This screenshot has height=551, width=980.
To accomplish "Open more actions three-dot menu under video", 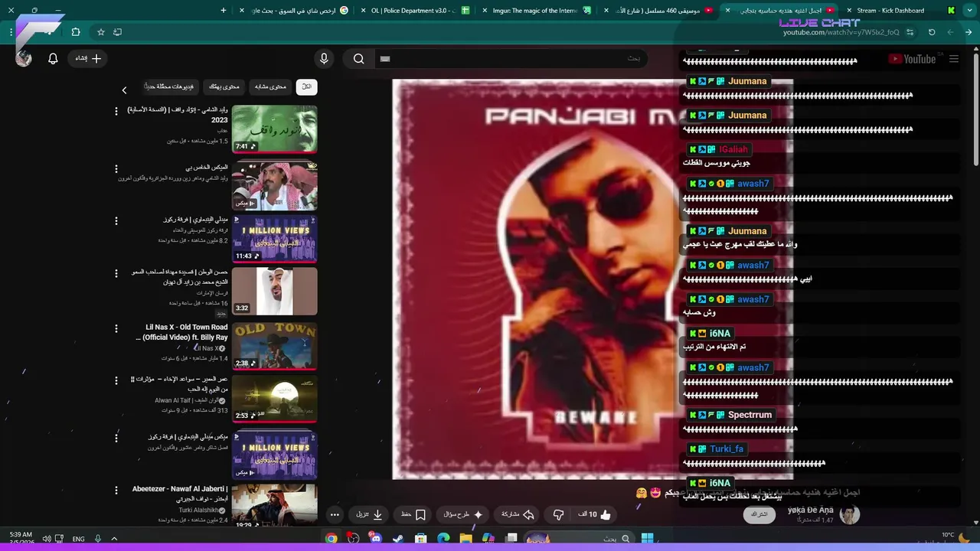I will tap(335, 514).
